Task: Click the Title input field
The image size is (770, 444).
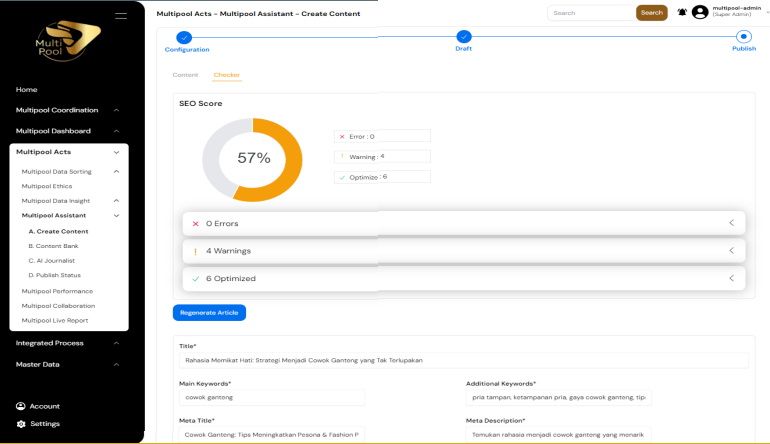Action: (464, 361)
